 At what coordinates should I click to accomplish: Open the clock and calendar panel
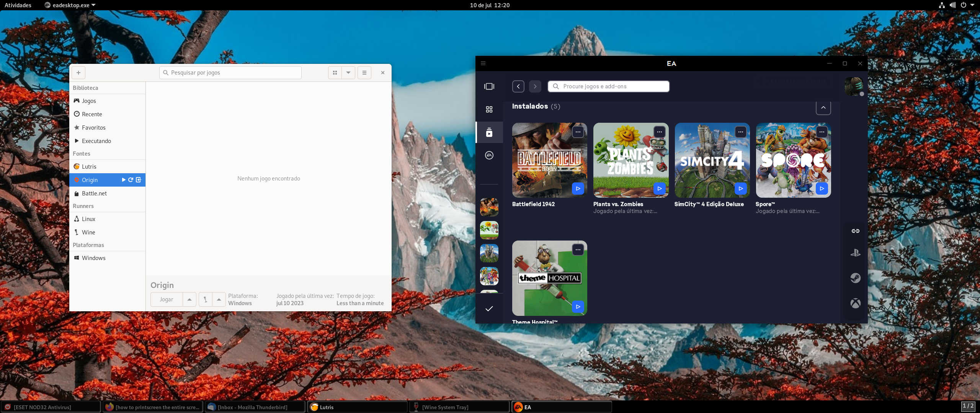click(490, 5)
